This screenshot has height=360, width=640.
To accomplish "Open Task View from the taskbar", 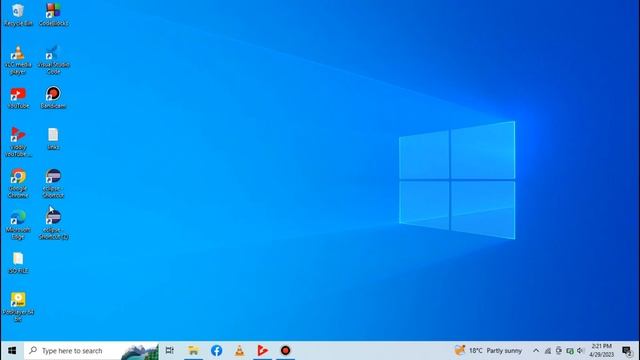I will point(169,351).
